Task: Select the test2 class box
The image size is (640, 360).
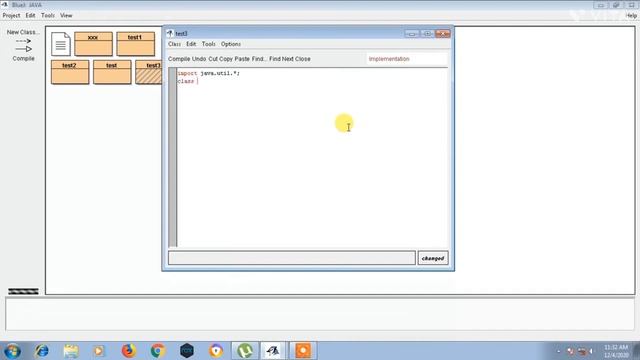Action: pos(70,72)
